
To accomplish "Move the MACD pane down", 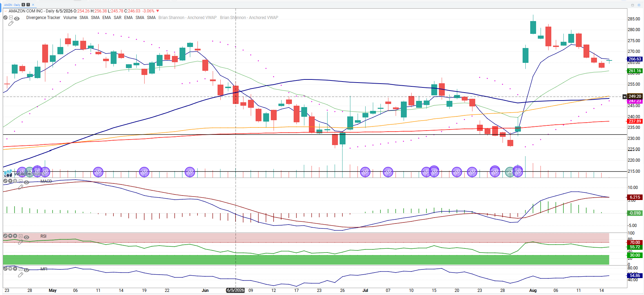I will 10,181.
